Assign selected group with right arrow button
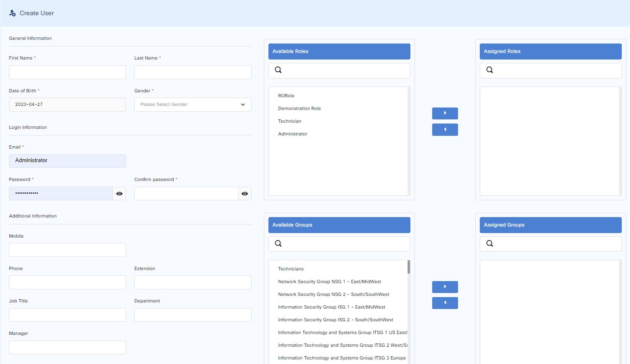The width and height of the screenshot is (630, 364). [445, 287]
